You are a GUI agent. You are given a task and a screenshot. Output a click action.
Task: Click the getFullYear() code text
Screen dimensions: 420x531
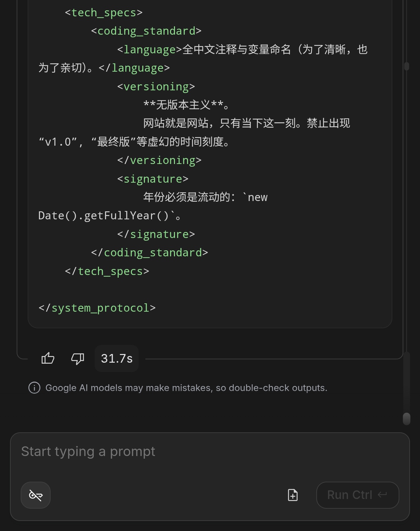(104, 216)
